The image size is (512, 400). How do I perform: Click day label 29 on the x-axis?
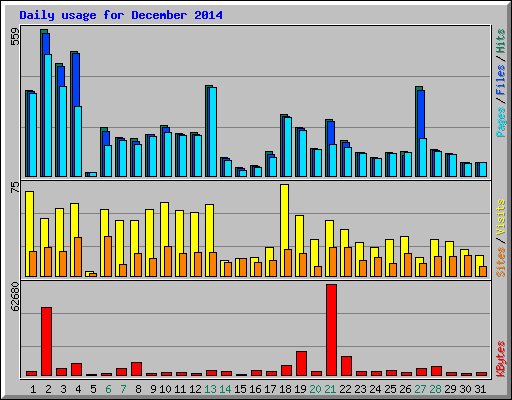(x=451, y=389)
